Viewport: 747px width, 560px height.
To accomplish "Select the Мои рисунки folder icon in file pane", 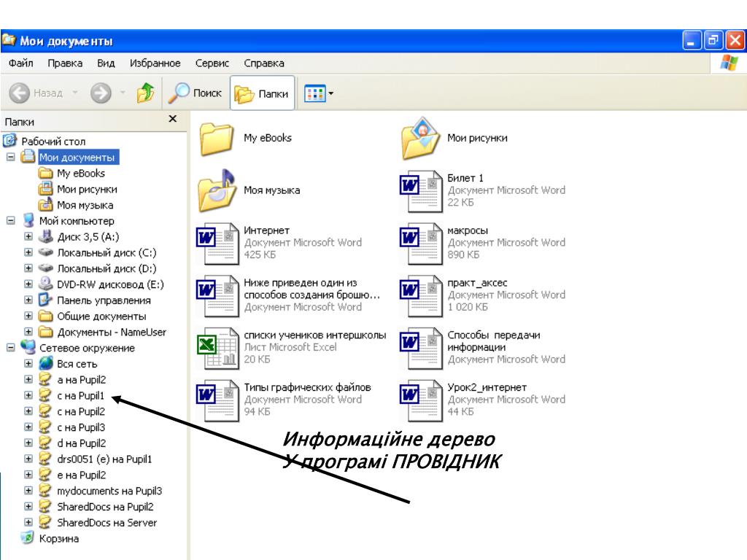I will [421, 138].
